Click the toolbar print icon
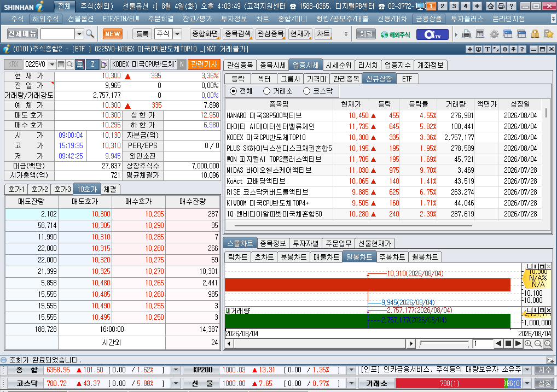Image resolution: width=557 pixels, height=392 pixels. [x=466, y=34]
